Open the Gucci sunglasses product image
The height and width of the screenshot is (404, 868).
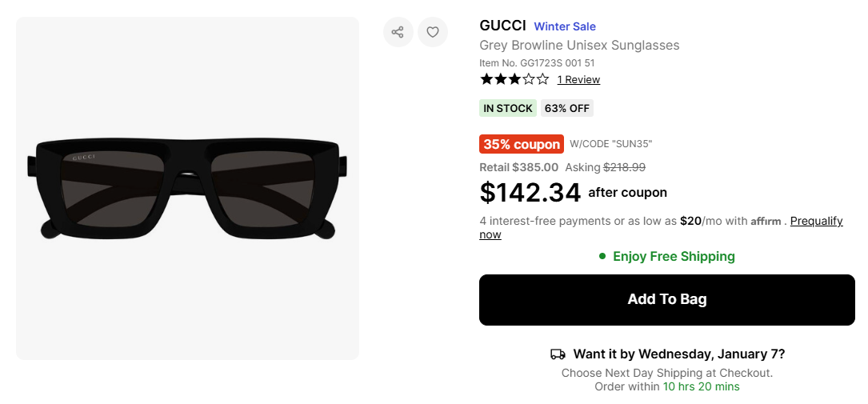(187, 188)
